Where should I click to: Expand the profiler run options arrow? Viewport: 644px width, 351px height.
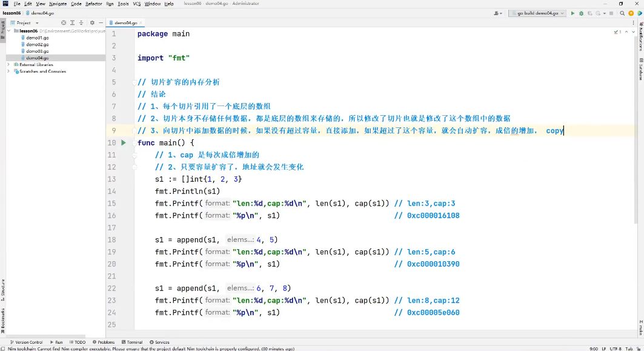coord(604,13)
